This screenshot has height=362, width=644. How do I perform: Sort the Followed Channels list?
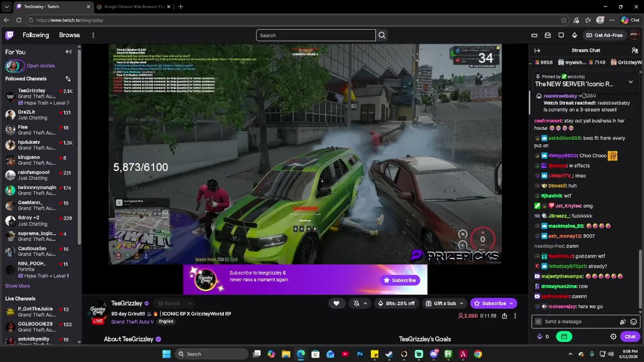click(x=68, y=79)
